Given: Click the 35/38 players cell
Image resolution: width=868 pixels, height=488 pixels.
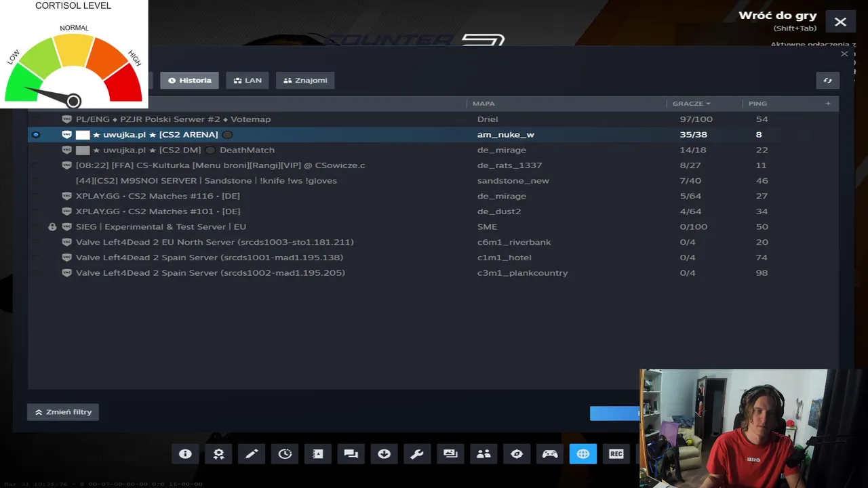Looking at the screenshot, I should [x=693, y=135].
